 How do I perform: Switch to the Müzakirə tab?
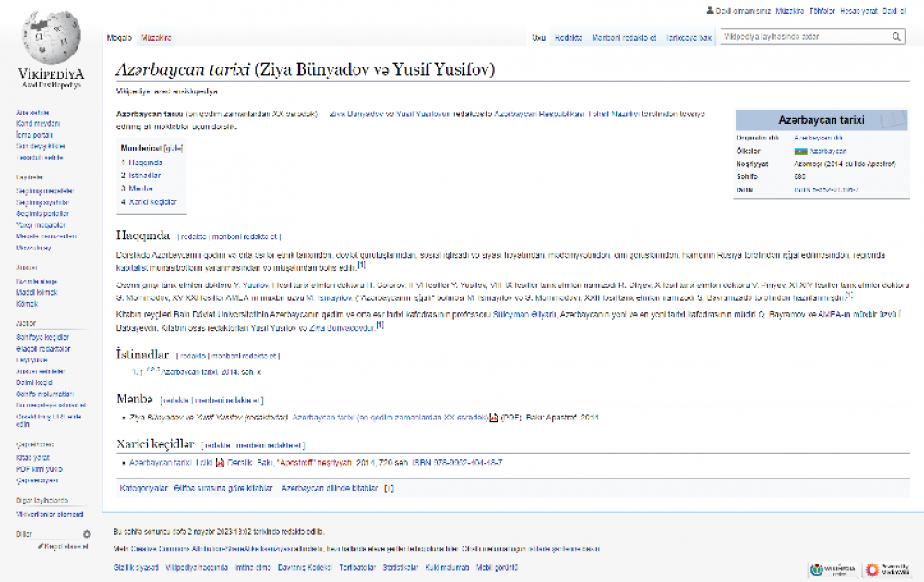(156, 38)
